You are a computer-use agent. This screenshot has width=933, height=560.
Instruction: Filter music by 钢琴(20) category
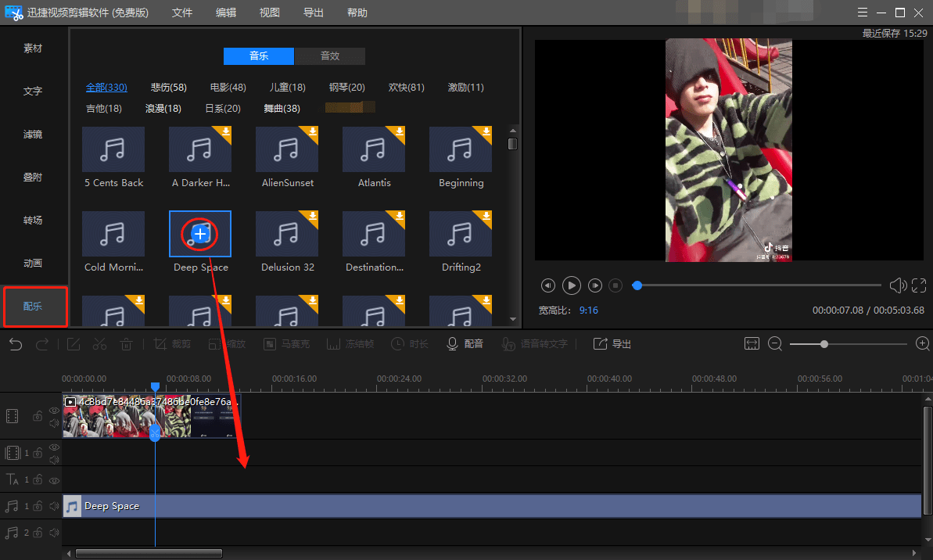pos(346,87)
